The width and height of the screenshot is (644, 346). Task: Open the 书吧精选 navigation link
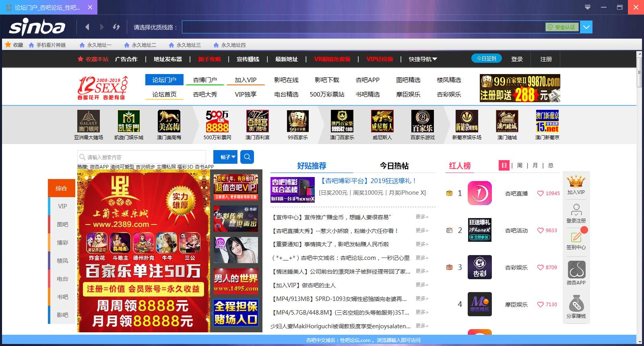(367, 94)
